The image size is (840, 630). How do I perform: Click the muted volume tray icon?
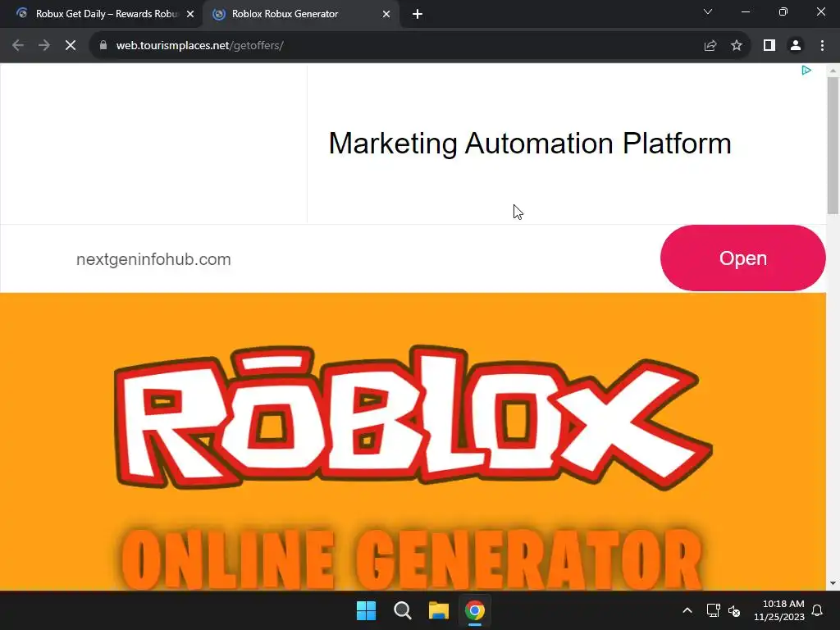pyautogui.click(x=734, y=610)
